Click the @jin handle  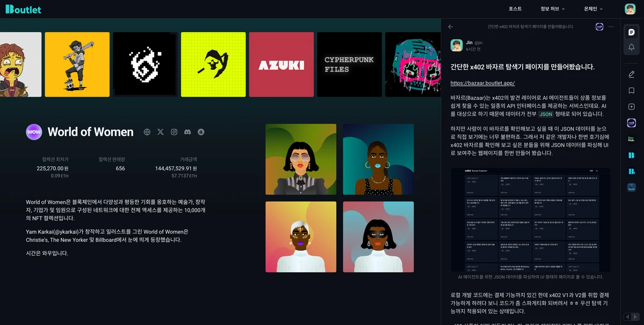(479, 42)
